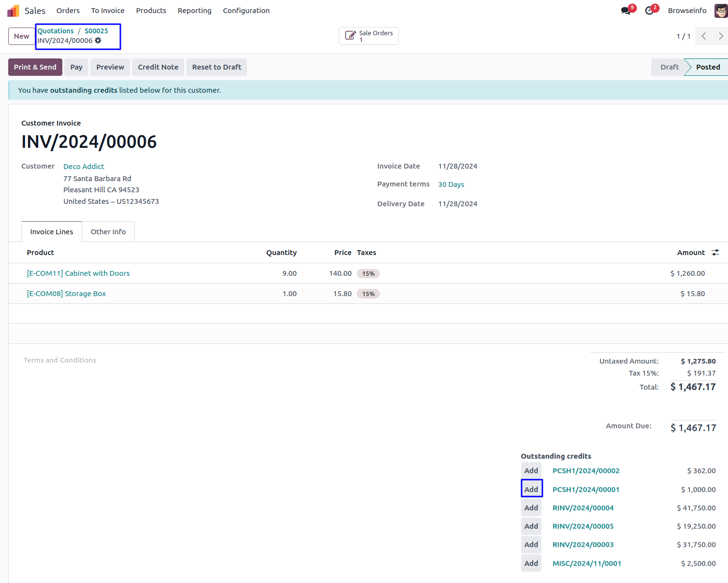The width and height of the screenshot is (728, 583).
Task: Open the Orders menu
Action: [68, 11]
